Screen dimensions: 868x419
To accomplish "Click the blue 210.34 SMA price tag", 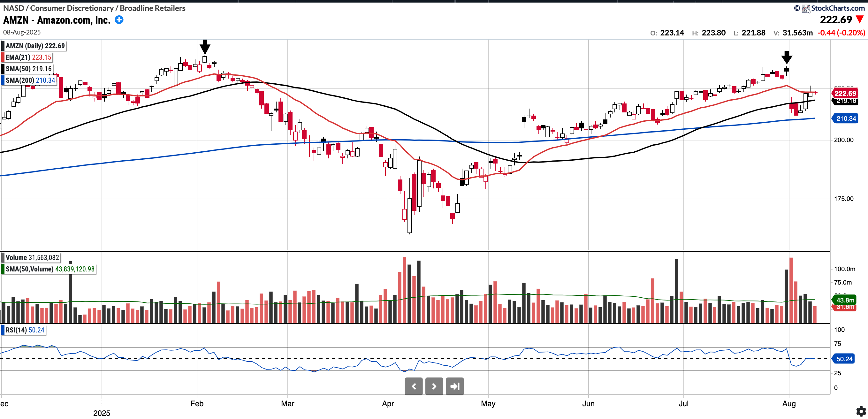I will [846, 118].
